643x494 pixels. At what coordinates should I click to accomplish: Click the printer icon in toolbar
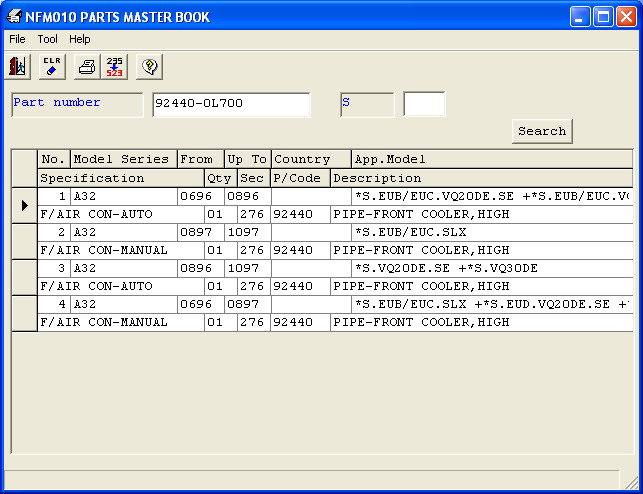point(86,67)
